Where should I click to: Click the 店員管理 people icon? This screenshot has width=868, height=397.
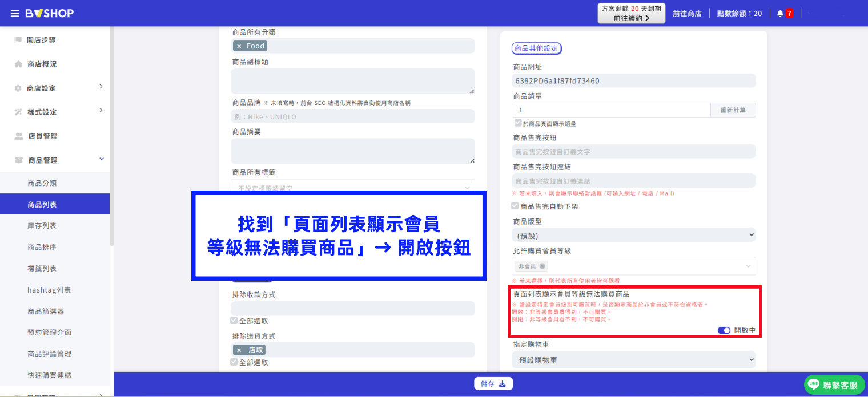(x=18, y=136)
